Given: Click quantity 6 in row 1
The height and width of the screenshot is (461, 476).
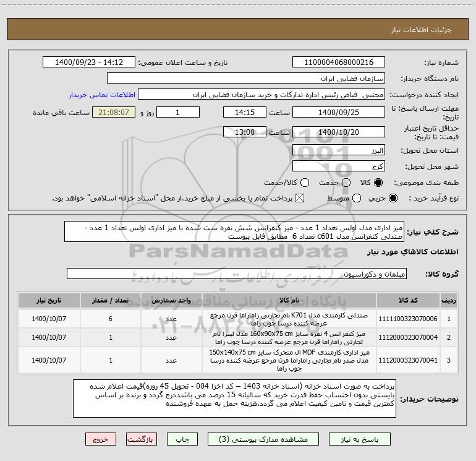Looking at the screenshot, I should click(x=111, y=319).
